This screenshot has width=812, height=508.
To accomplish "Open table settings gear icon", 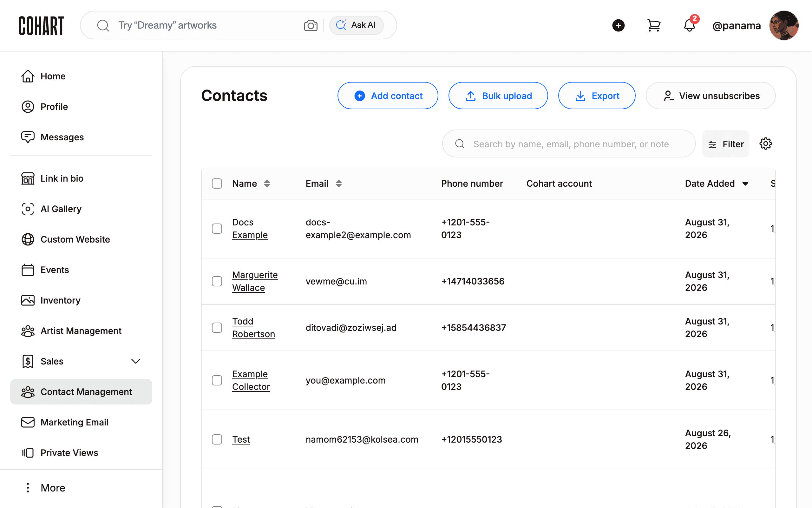I will tap(765, 144).
